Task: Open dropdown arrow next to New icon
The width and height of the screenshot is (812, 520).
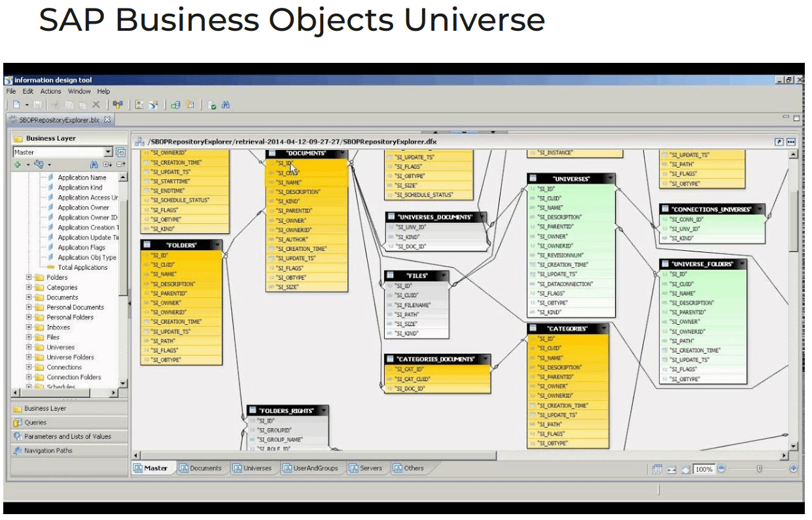Action: 27,105
